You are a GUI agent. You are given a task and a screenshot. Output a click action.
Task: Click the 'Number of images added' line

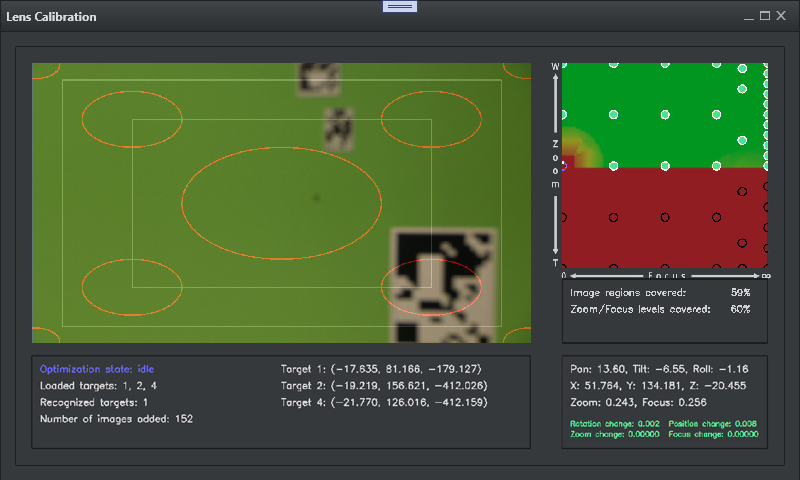tap(116, 419)
